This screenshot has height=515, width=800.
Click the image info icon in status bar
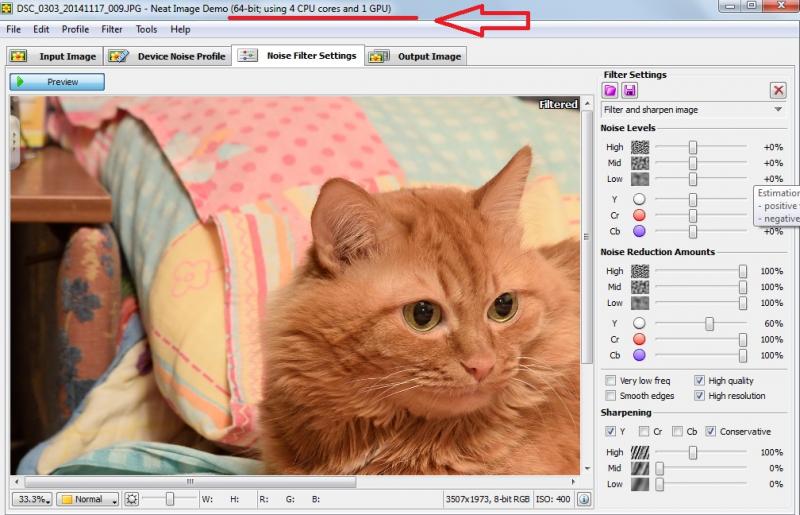pyautogui.click(x=584, y=499)
